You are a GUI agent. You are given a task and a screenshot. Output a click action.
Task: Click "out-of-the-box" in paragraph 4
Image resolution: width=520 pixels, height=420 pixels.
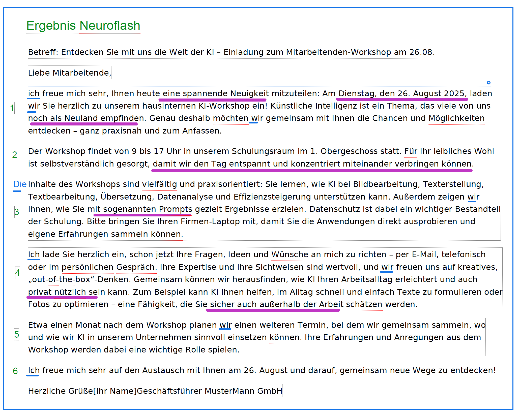click(x=61, y=279)
